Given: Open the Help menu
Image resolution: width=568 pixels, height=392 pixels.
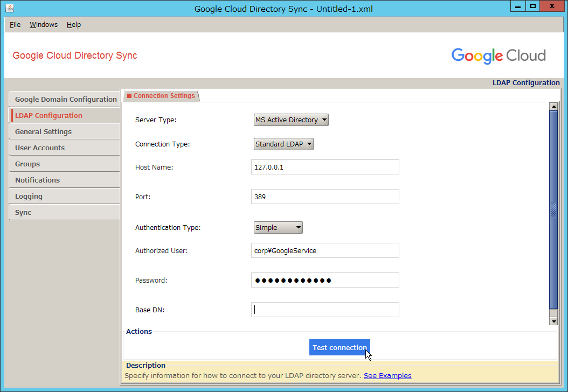Looking at the screenshot, I should tap(73, 25).
